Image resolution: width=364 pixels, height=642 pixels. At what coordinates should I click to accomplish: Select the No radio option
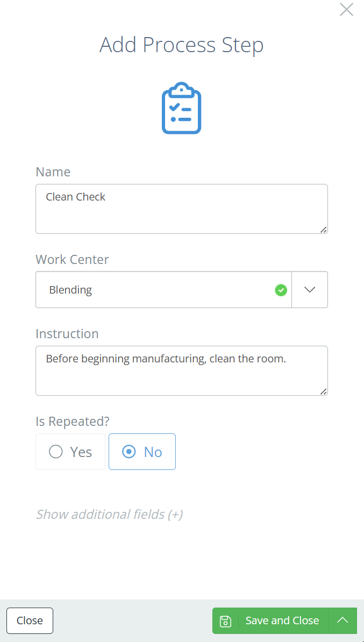142,452
